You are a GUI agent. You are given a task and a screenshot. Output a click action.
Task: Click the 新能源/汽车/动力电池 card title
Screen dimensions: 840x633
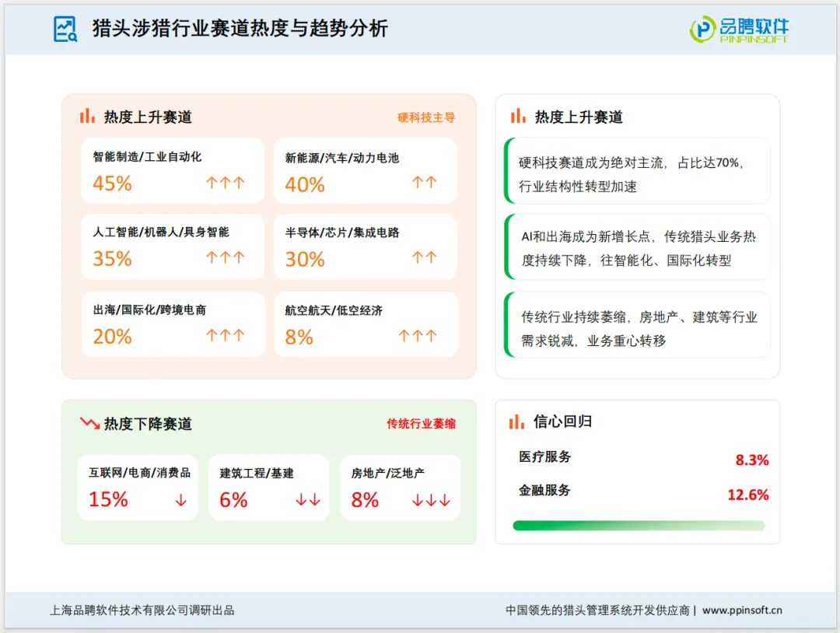point(342,158)
